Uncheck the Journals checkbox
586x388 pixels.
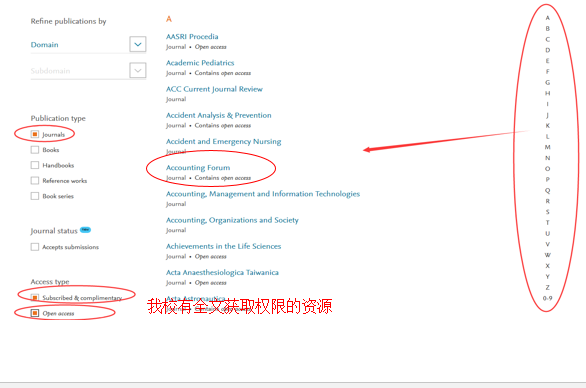click(35, 134)
